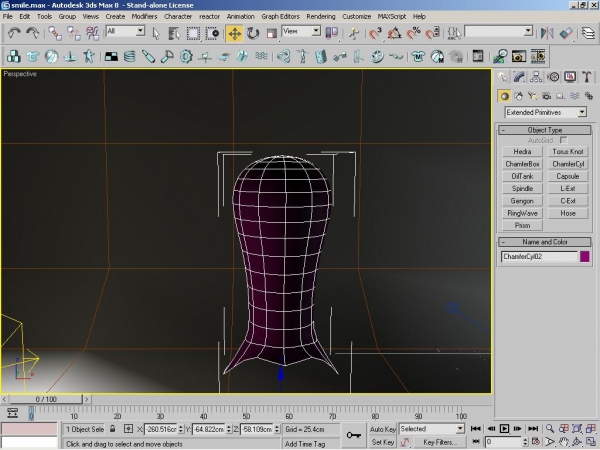Screen dimensions: 600x450
Task: Click the Redo arrow icon
Action: tap(32, 33)
